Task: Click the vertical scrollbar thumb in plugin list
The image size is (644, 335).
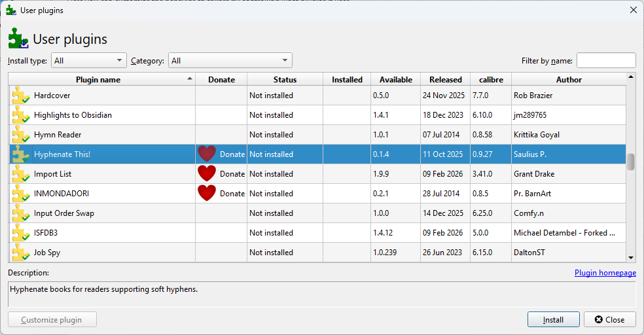Action: pyautogui.click(x=631, y=162)
